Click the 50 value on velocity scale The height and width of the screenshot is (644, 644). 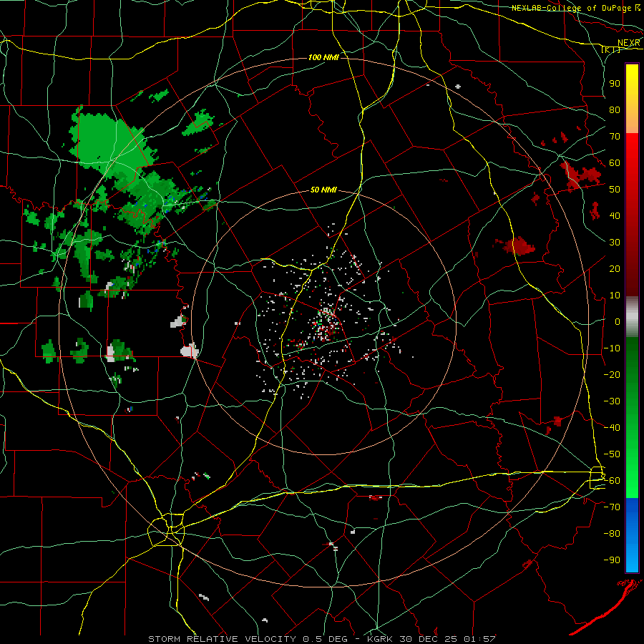615,190
